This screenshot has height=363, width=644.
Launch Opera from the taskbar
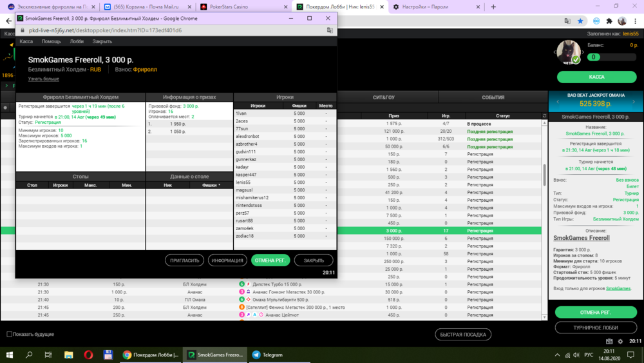click(x=88, y=355)
